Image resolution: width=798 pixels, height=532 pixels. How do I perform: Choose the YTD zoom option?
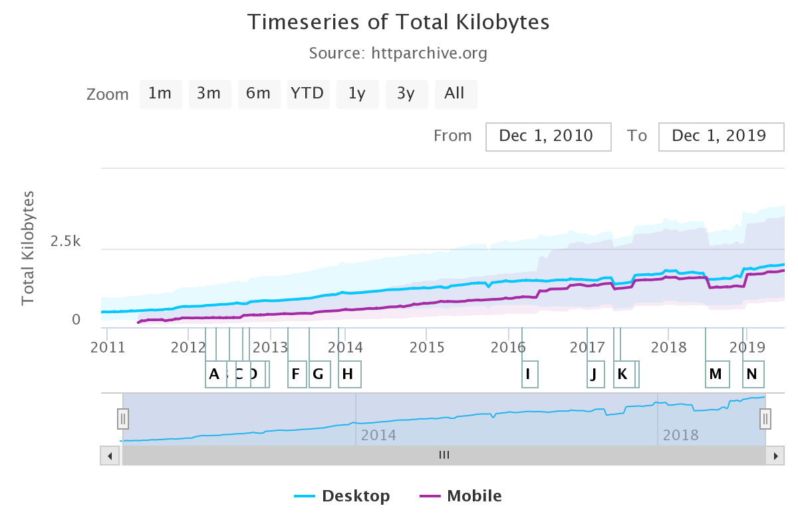pos(308,94)
